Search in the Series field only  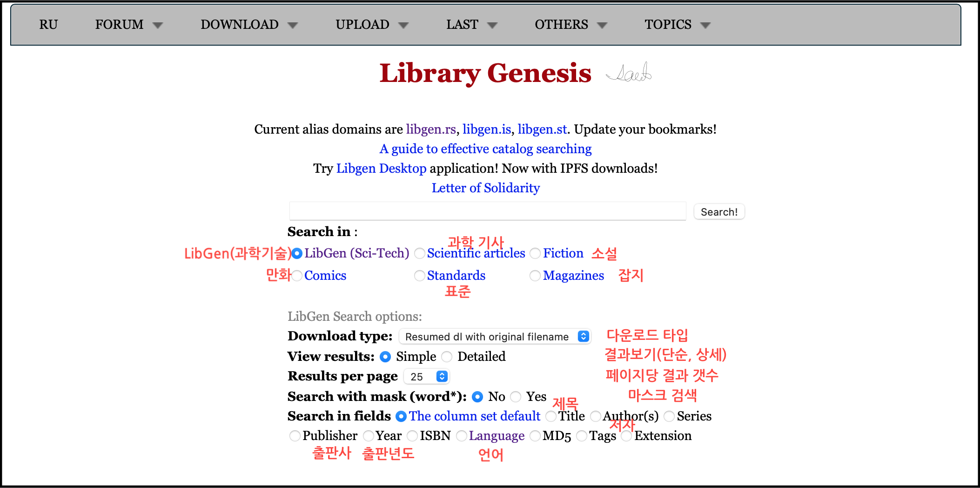[669, 416]
